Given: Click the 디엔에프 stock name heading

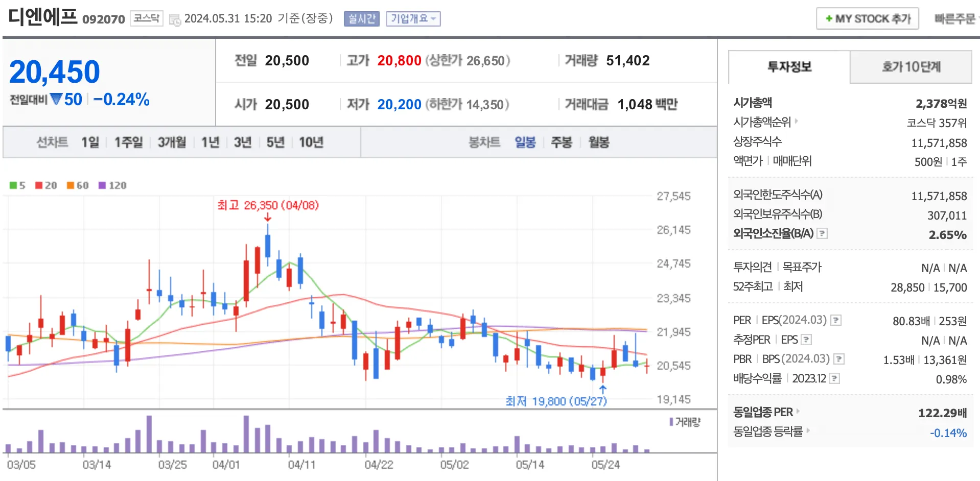Looking at the screenshot, I should [43, 17].
